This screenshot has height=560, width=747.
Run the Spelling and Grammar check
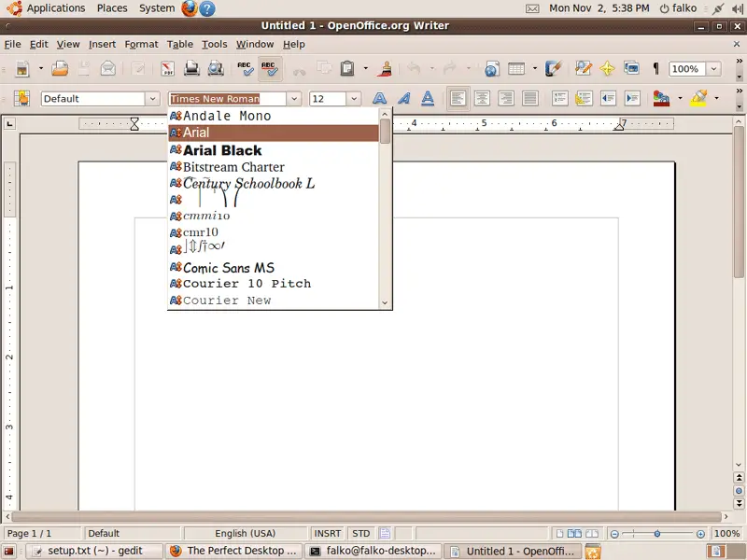point(245,69)
